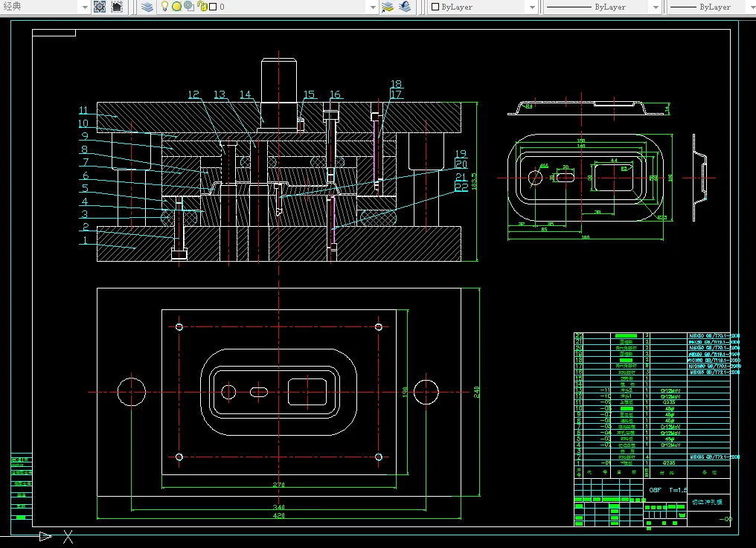
Task: Toggle layer 0 lock padlock icon
Action: [201, 7]
